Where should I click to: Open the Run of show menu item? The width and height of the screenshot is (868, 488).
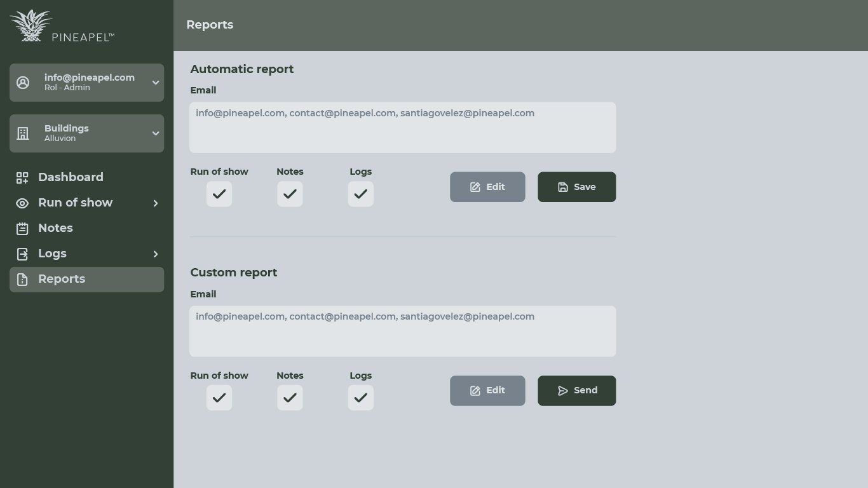click(86, 203)
